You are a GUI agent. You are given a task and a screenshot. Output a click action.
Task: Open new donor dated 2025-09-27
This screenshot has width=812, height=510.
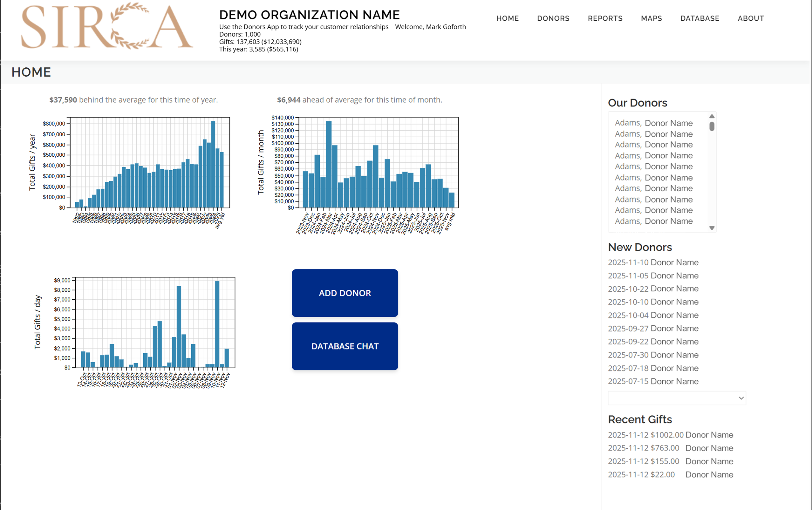(653, 328)
